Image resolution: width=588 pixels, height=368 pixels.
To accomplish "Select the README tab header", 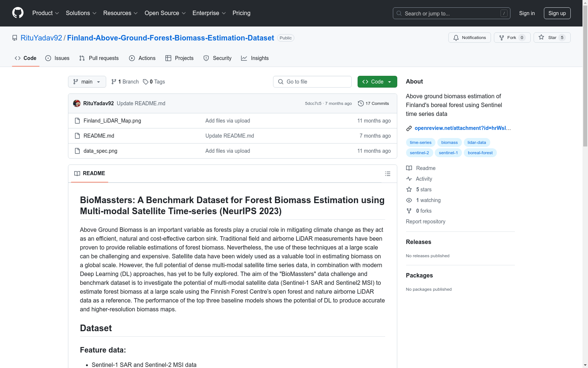I will (x=90, y=174).
